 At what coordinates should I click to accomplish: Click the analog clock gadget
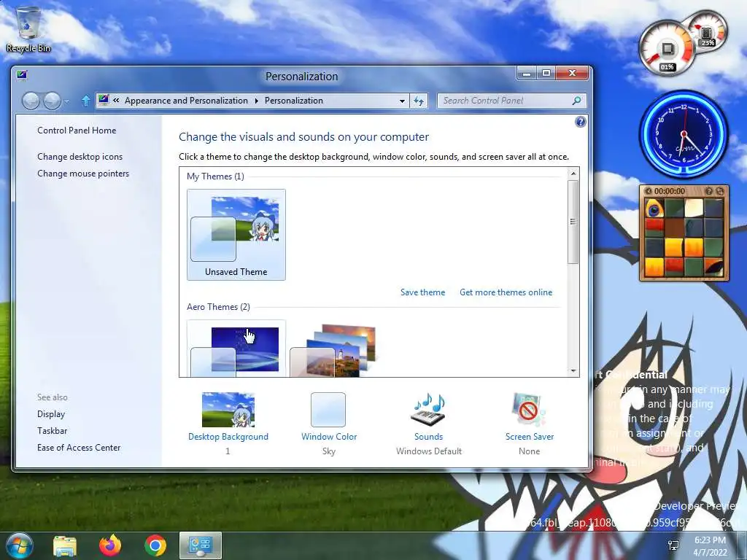[684, 134]
